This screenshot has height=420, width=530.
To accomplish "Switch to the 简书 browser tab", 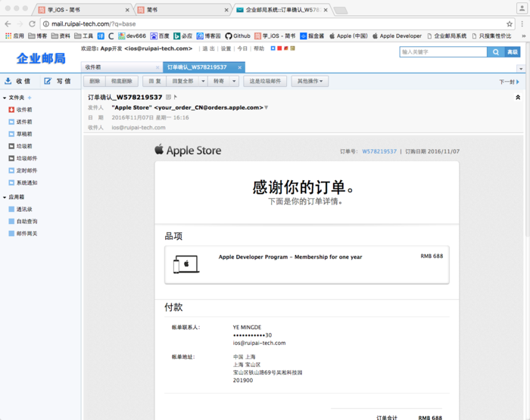I will tap(182, 10).
